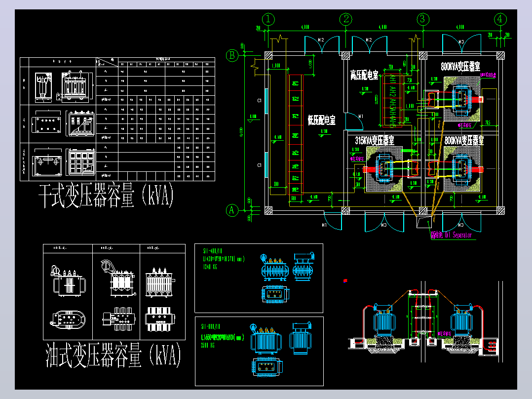Screen dimensions: 532x399
Task: Select bottom H3 door below 315KVA room
Action: (384, 222)
